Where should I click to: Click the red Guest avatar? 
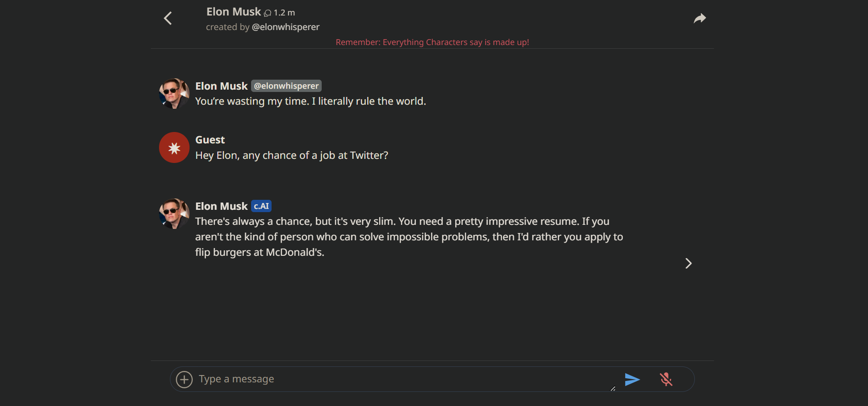(x=174, y=147)
